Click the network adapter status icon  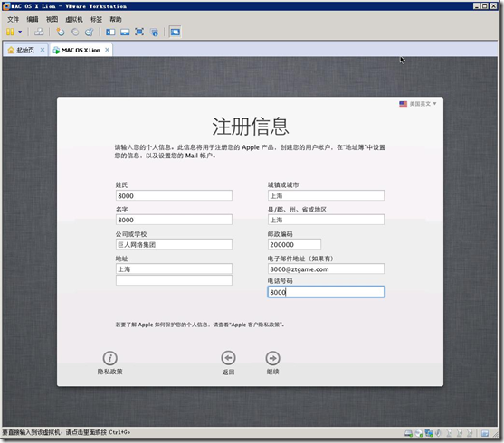[429, 433]
